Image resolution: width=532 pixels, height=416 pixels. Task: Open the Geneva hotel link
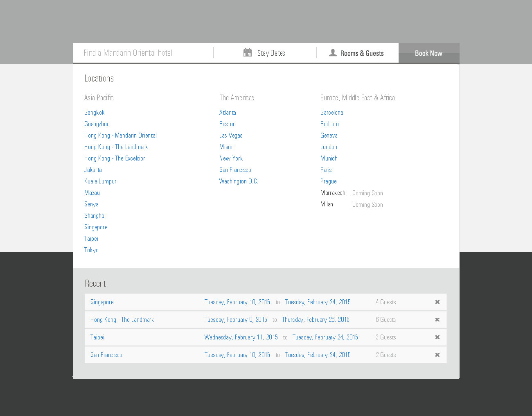pyautogui.click(x=329, y=136)
